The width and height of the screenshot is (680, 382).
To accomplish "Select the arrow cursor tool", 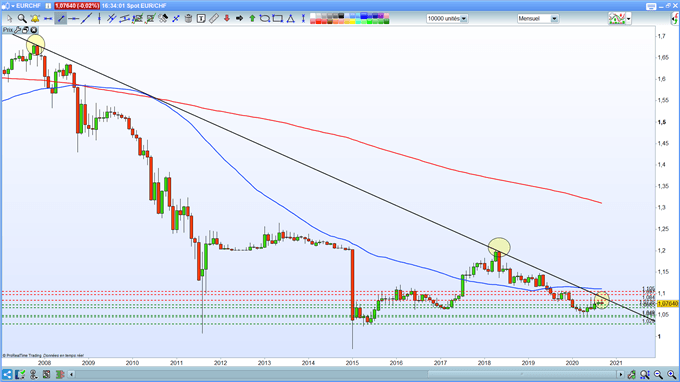I will (x=10, y=19).
